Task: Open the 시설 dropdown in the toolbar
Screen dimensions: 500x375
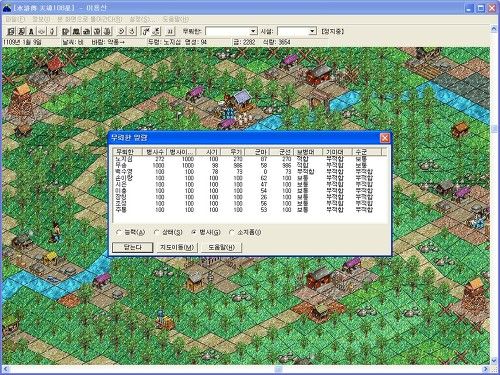Action: click(312, 31)
